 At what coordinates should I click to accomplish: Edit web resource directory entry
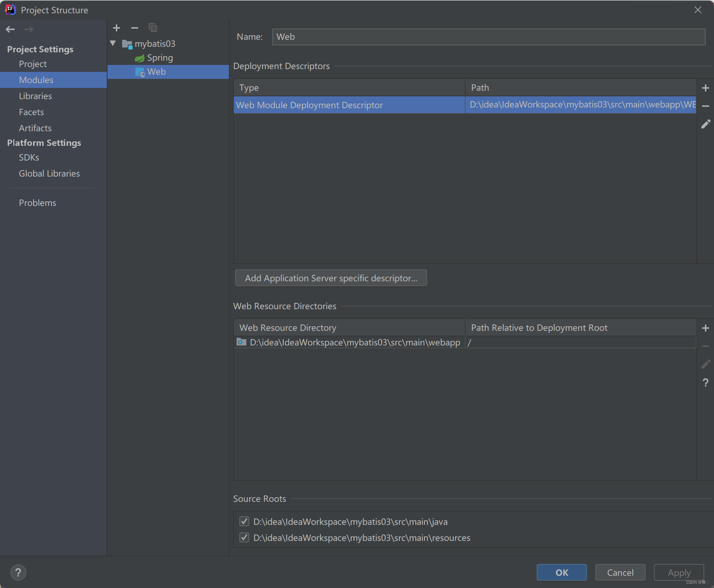coord(705,364)
